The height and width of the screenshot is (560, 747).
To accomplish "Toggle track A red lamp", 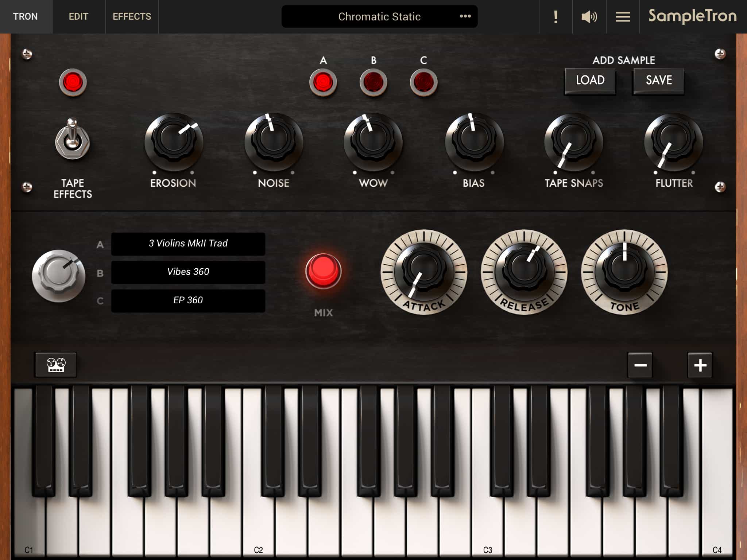I will tap(323, 82).
